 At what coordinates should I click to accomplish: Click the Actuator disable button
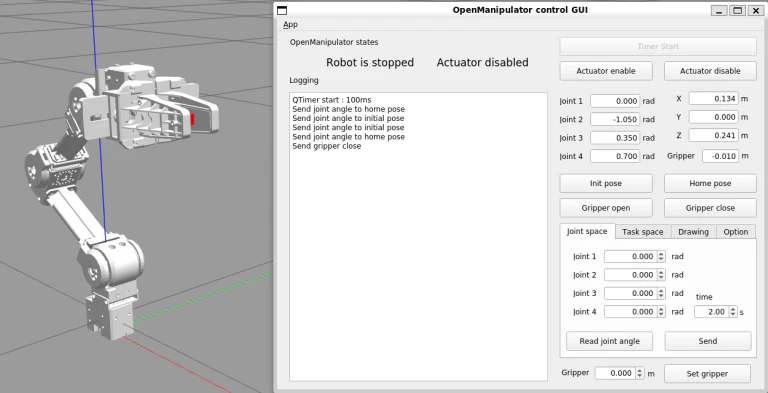[710, 71]
